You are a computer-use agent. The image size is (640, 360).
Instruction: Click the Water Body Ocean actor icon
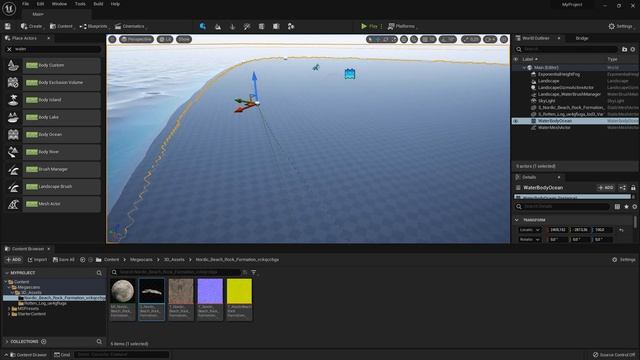pos(13,134)
